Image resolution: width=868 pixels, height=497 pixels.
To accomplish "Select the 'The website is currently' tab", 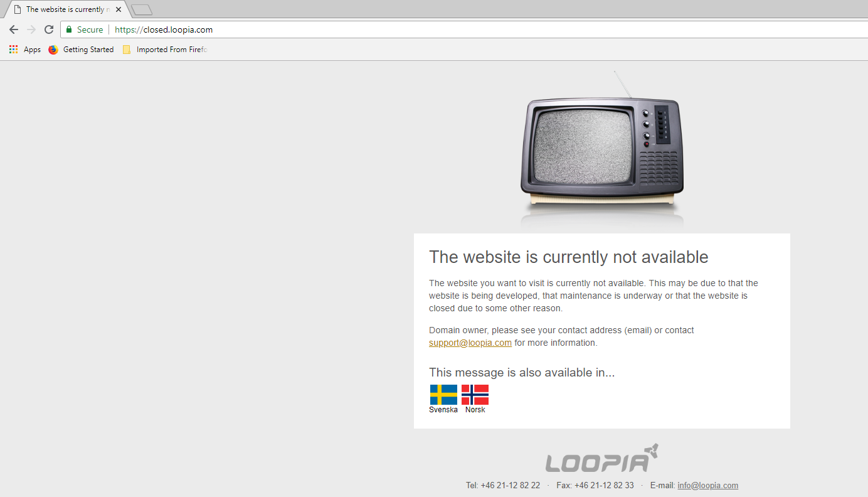I will click(66, 9).
